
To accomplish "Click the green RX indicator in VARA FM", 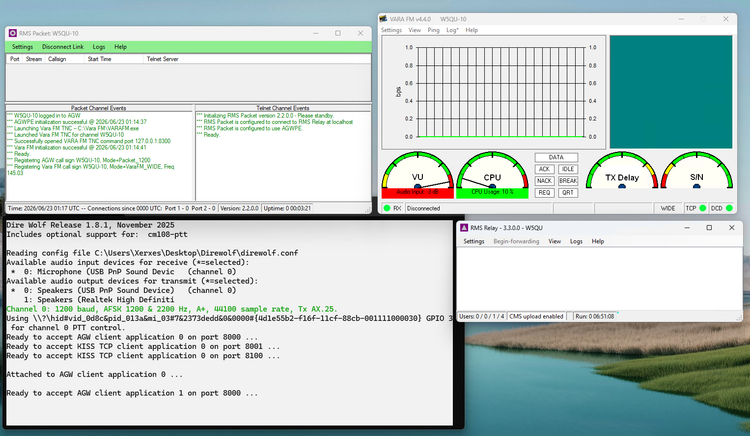I will pos(386,208).
